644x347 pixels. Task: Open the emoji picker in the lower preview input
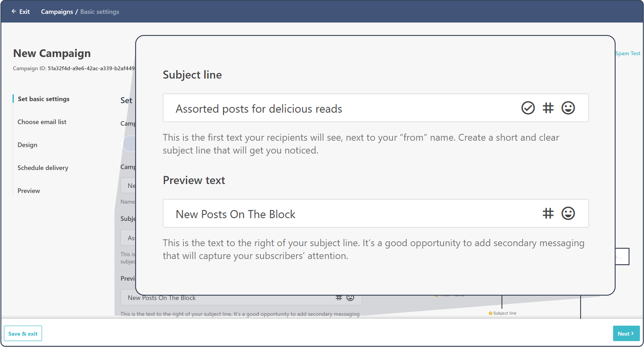click(x=350, y=297)
